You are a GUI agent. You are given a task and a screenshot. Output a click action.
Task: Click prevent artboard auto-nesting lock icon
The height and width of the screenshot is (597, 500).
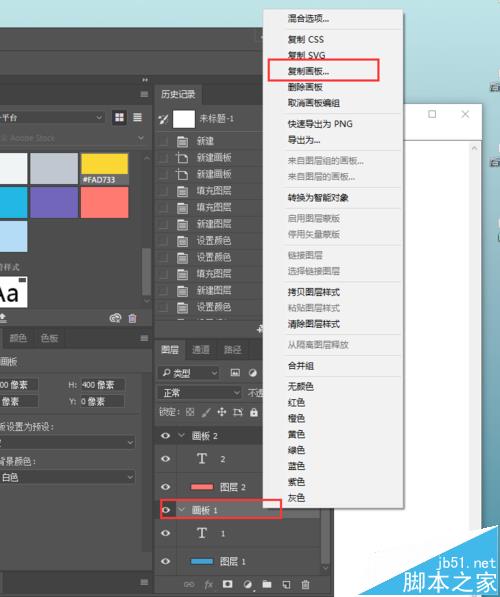coord(238,412)
